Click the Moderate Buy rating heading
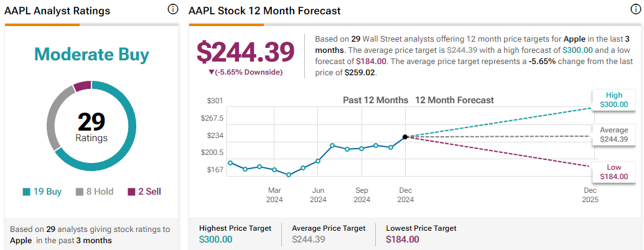The width and height of the screenshot is (644, 250). (91, 55)
